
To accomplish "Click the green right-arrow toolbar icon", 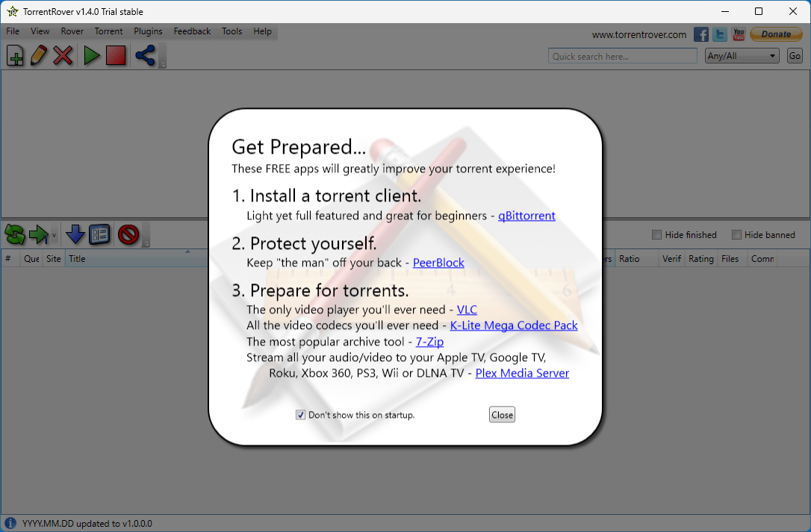I will (x=38, y=234).
